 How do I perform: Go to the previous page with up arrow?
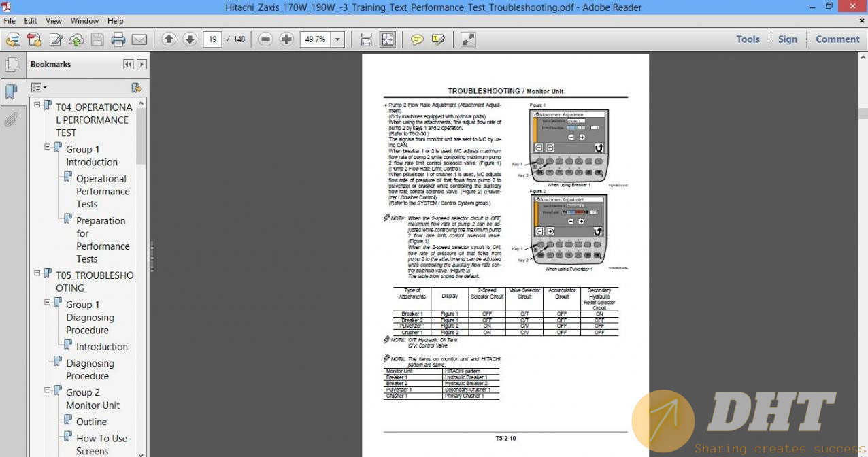169,39
